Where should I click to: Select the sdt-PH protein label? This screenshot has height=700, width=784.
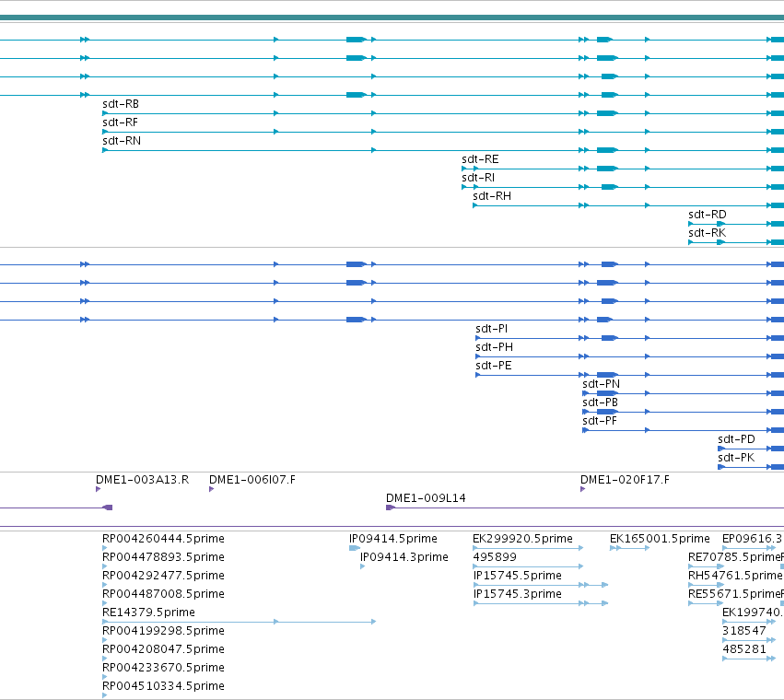point(494,347)
